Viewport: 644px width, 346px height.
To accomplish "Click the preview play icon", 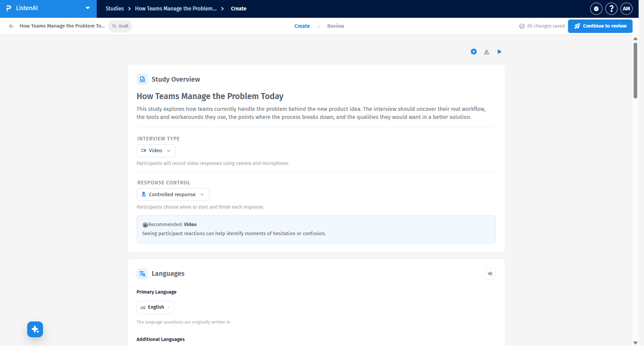I will [499, 52].
